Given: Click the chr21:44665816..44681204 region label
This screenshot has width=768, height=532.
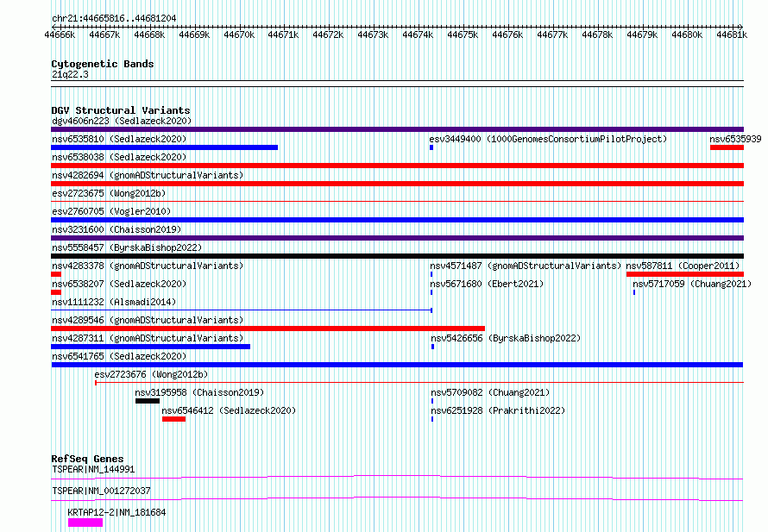Looking at the screenshot, I should pos(114,18).
